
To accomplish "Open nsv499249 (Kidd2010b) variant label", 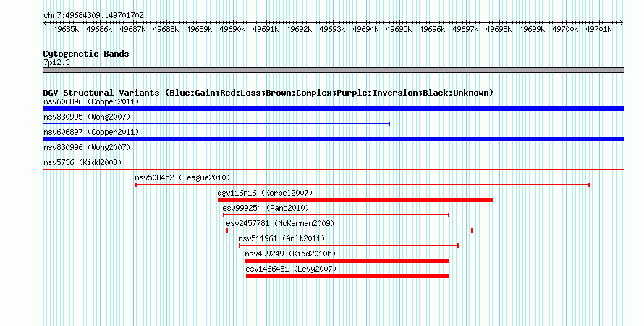I will (x=290, y=254).
